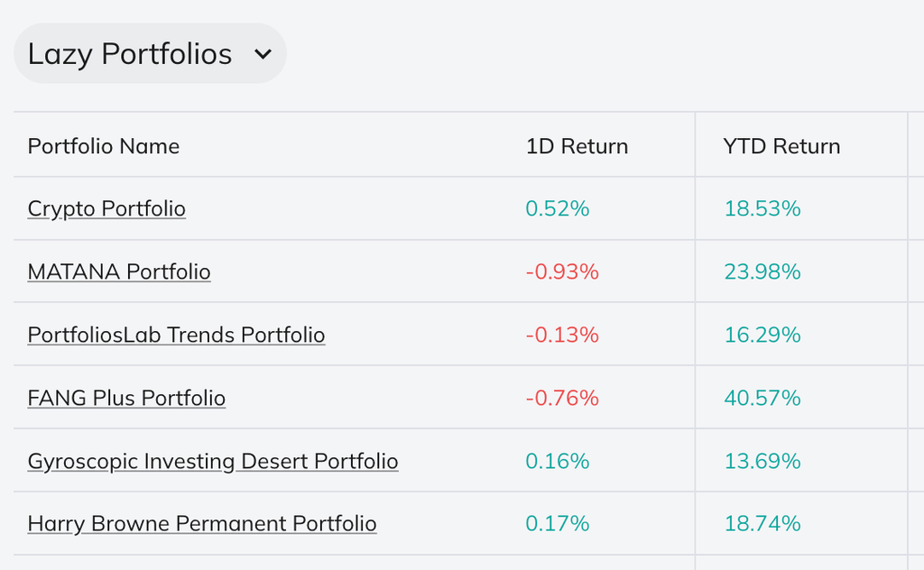Click PortfoliosLab Trends -0.13% 1D return

561,336
